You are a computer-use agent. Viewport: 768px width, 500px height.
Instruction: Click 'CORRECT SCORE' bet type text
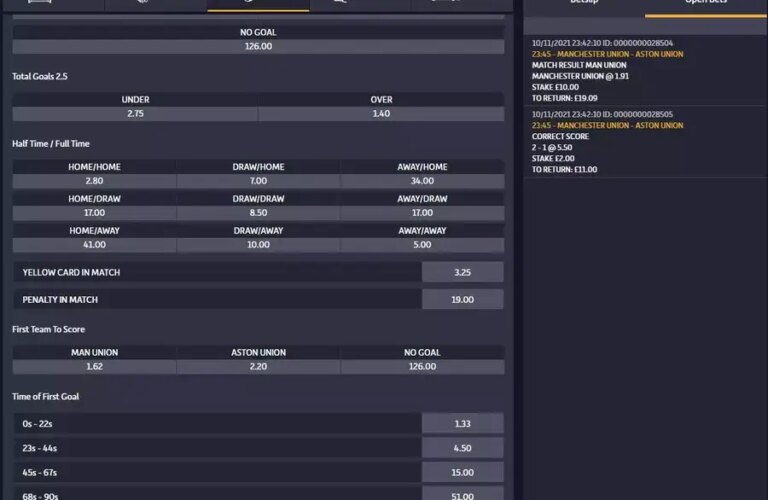[560, 136]
